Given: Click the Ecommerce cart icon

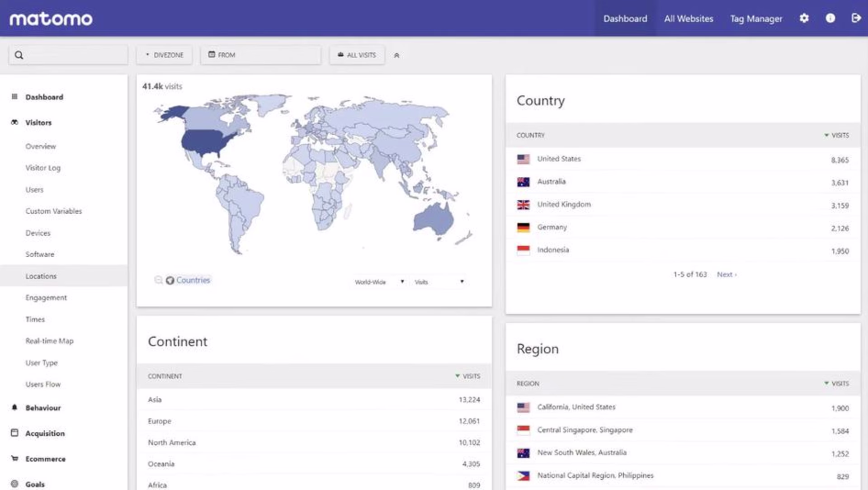Looking at the screenshot, I should pos(14,459).
